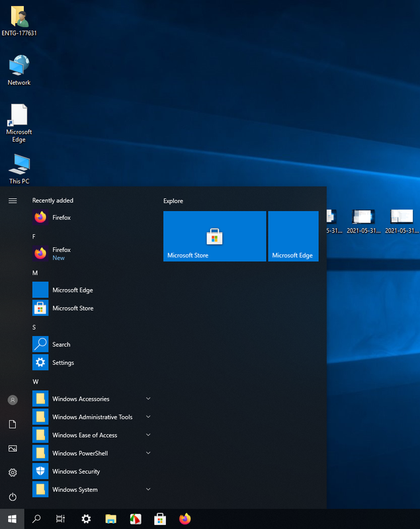Open the Microsoft Store tile
This screenshot has width=420, height=529.
click(214, 236)
